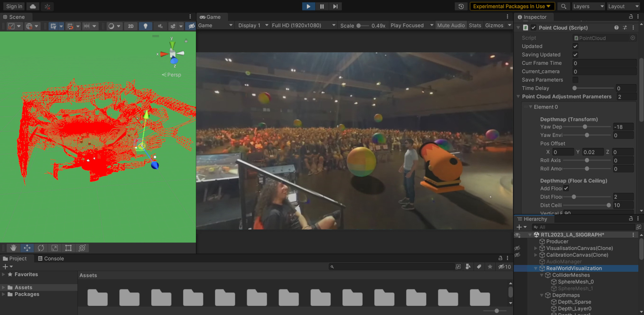Image resolution: width=644 pixels, height=315 pixels.
Task: Select the Rotate tool in scene toolbar
Action: click(x=41, y=248)
